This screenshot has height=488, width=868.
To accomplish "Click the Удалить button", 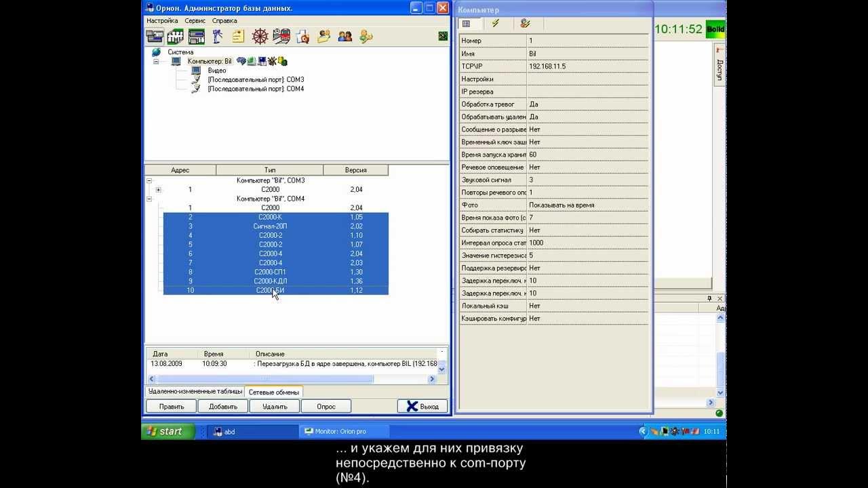I will click(x=275, y=407).
